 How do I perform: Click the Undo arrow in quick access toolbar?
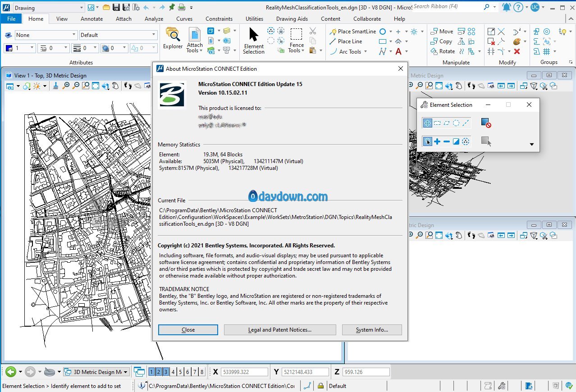point(146,7)
